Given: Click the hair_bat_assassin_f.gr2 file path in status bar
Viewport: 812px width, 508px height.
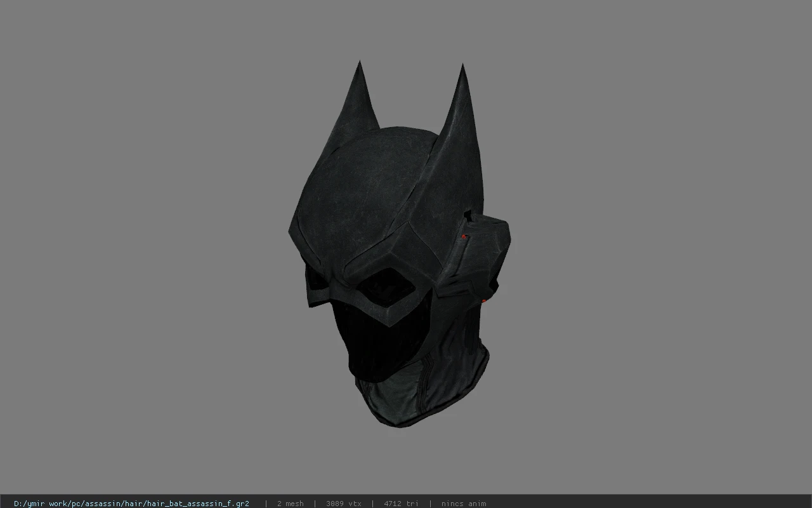Looking at the screenshot, I should click(x=131, y=504).
